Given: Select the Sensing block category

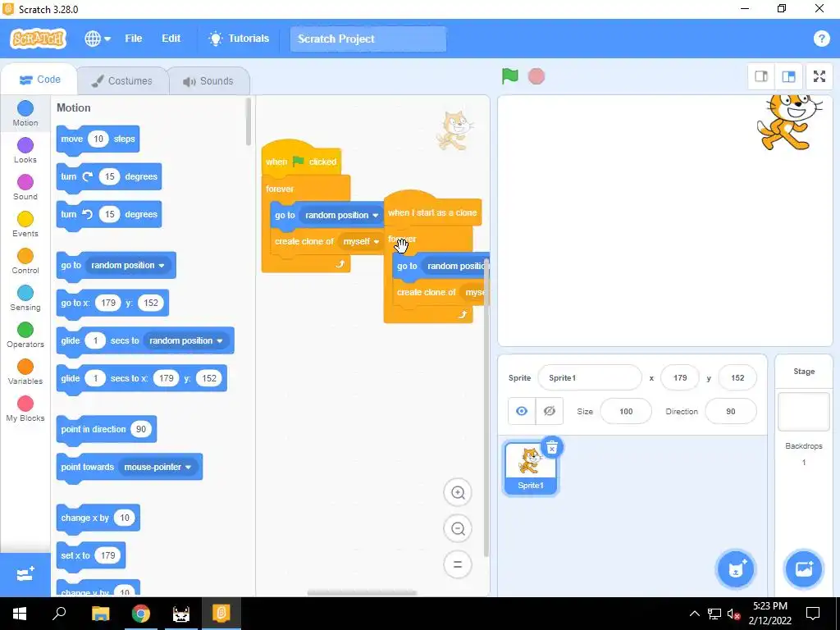Looking at the screenshot, I should point(25,299).
